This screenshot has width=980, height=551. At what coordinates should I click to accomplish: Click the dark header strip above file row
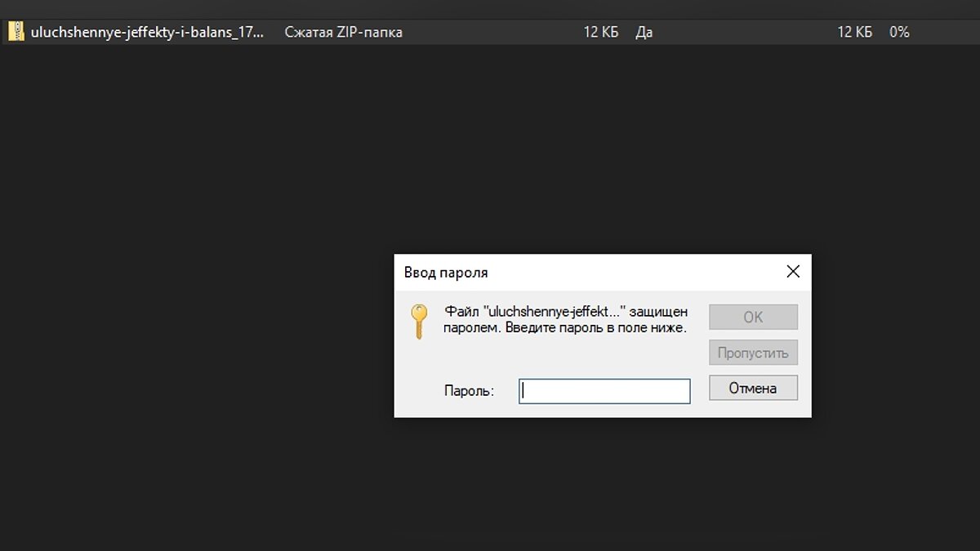click(490, 10)
